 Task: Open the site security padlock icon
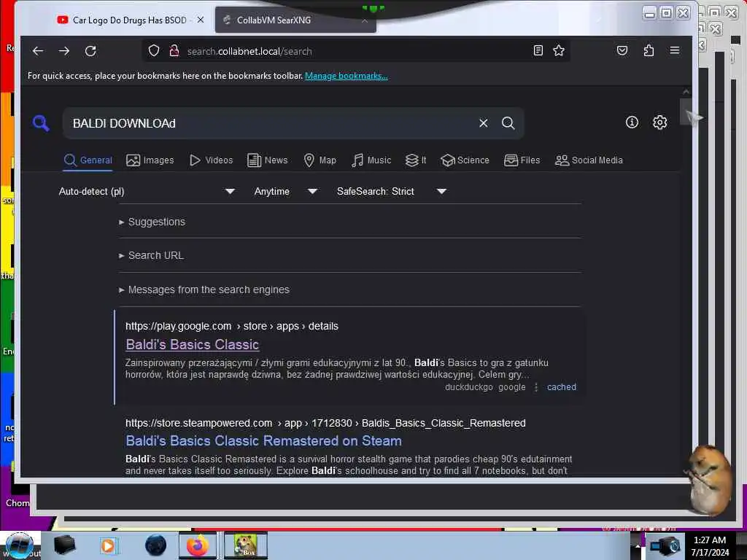pyautogui.click(x=174, y=50)
